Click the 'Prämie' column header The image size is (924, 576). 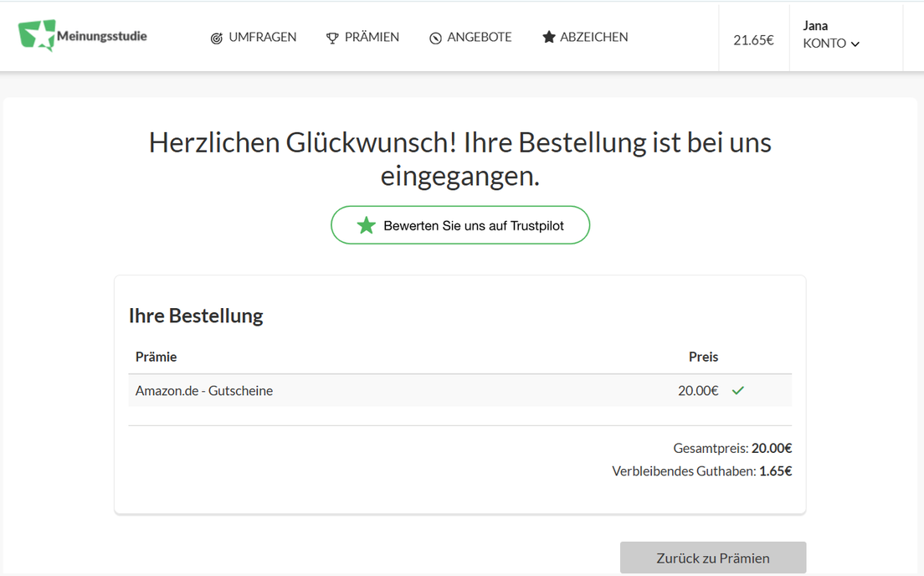tap(157, 357)
